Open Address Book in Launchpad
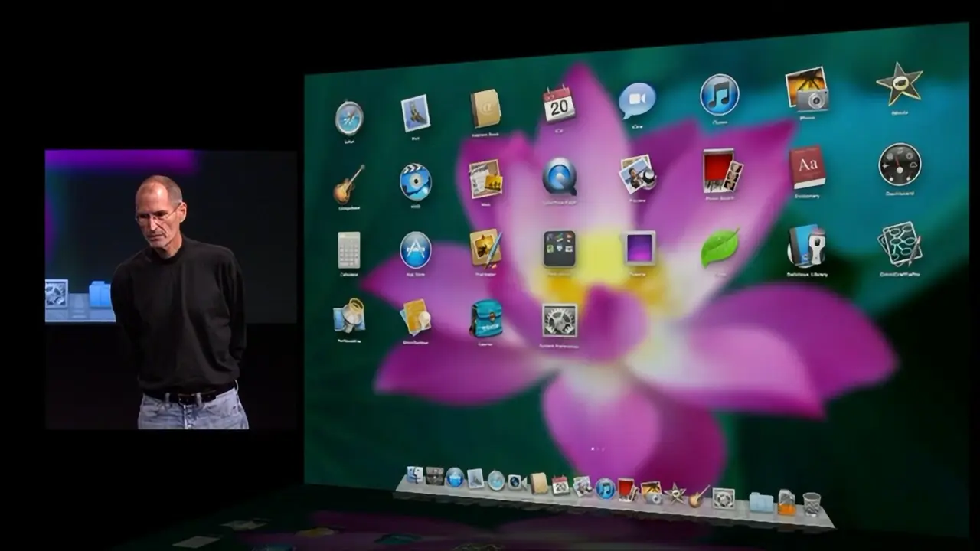Image resolution: width=980 pixels, height=551 pixels. [x=485, y=109]
